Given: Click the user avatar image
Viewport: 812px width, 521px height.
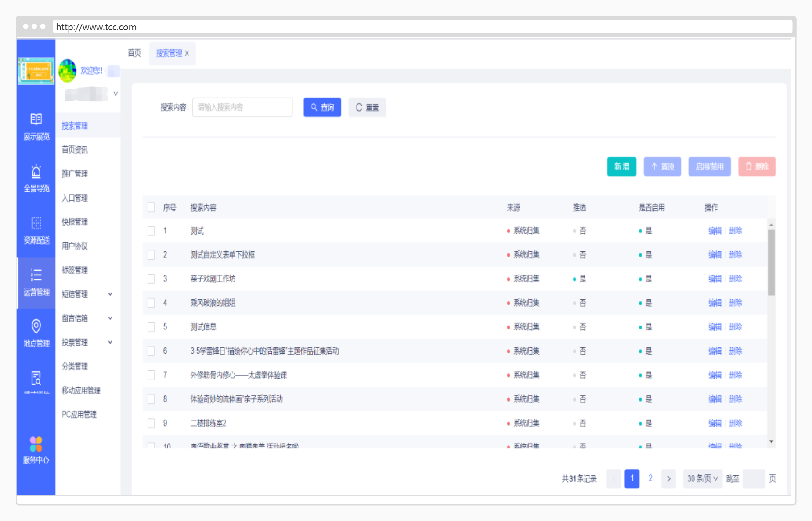Looking at the screenshot, I should click(67, 71).
